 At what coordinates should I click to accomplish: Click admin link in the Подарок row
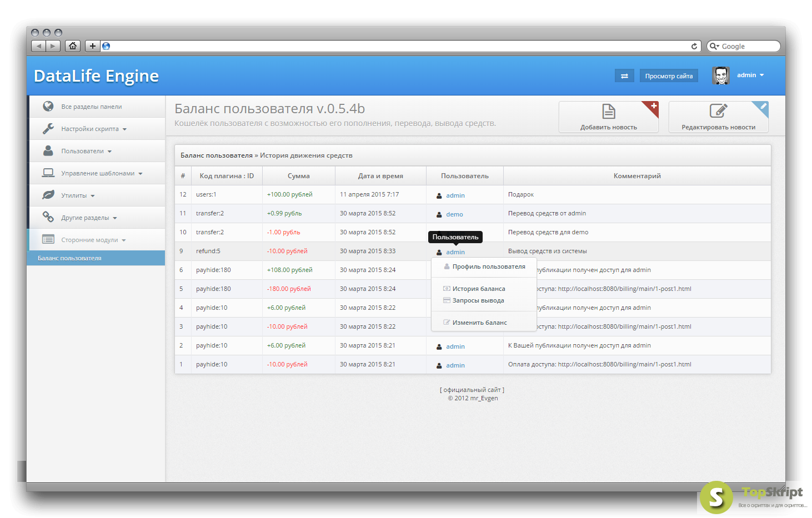coord(455,195)
